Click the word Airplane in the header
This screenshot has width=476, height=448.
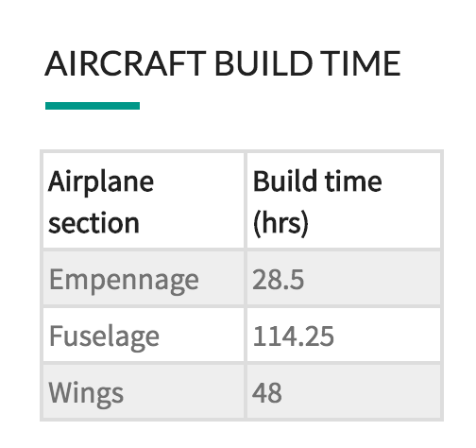101,182
